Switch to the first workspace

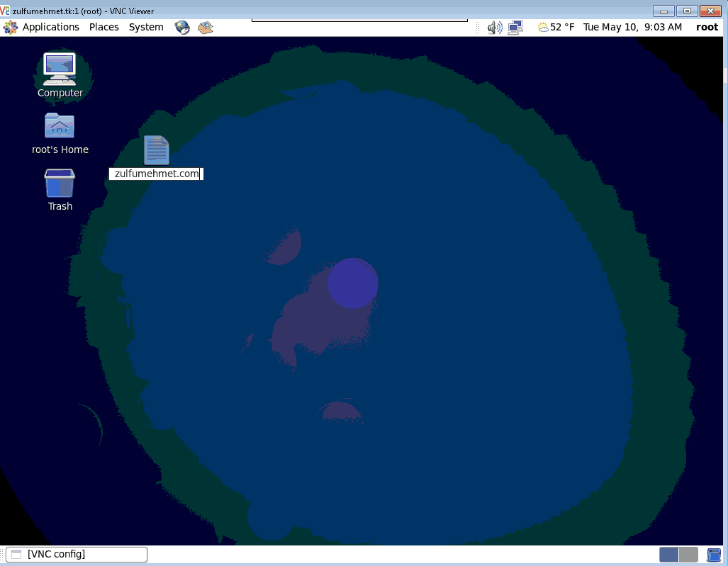(668, 555)
